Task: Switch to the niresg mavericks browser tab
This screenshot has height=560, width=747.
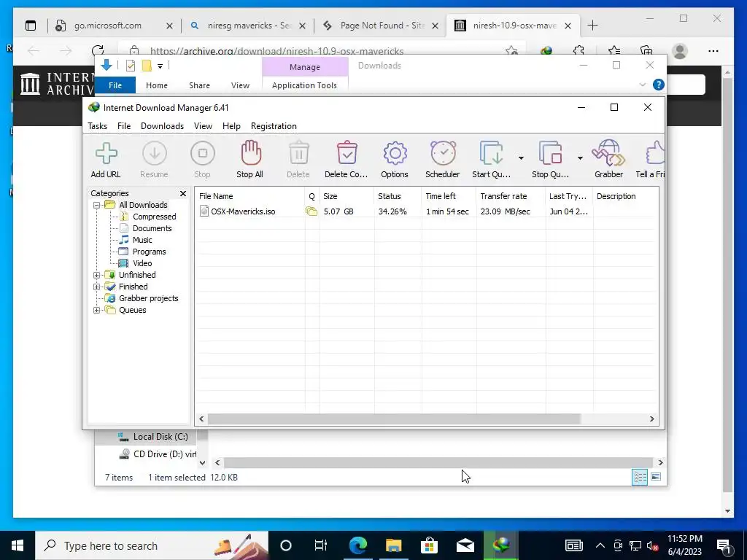Action: (247, 26)
